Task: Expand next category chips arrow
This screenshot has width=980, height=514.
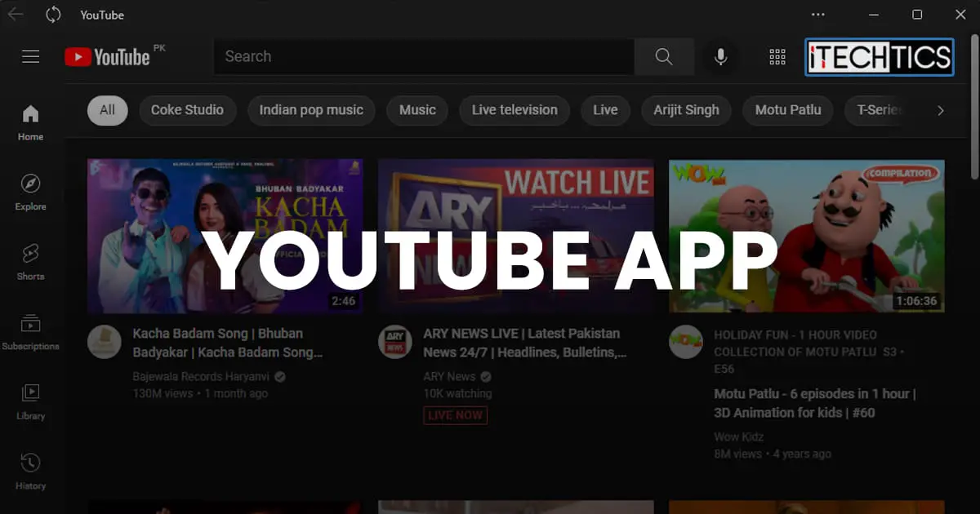Action: pos(940,110)
